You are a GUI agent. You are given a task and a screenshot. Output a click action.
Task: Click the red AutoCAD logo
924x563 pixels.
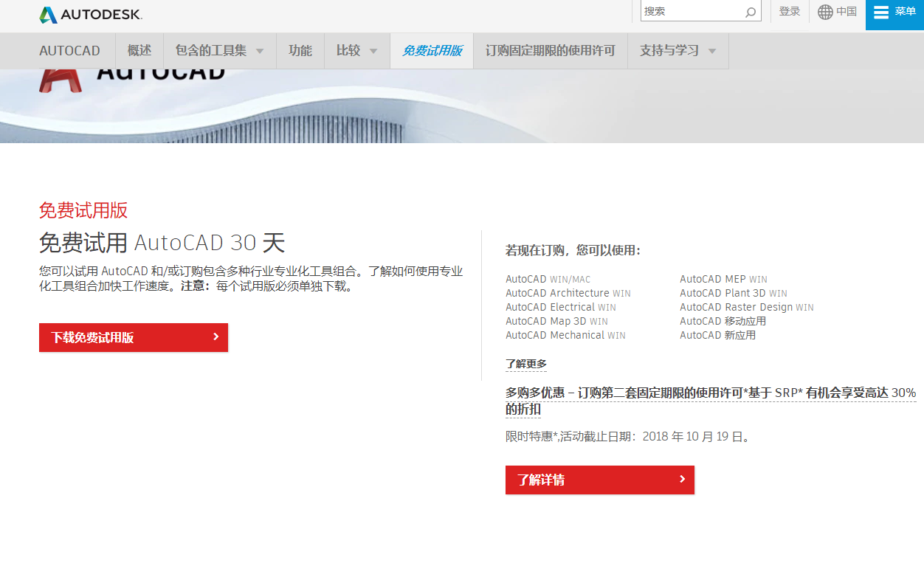tap(59, 80)
